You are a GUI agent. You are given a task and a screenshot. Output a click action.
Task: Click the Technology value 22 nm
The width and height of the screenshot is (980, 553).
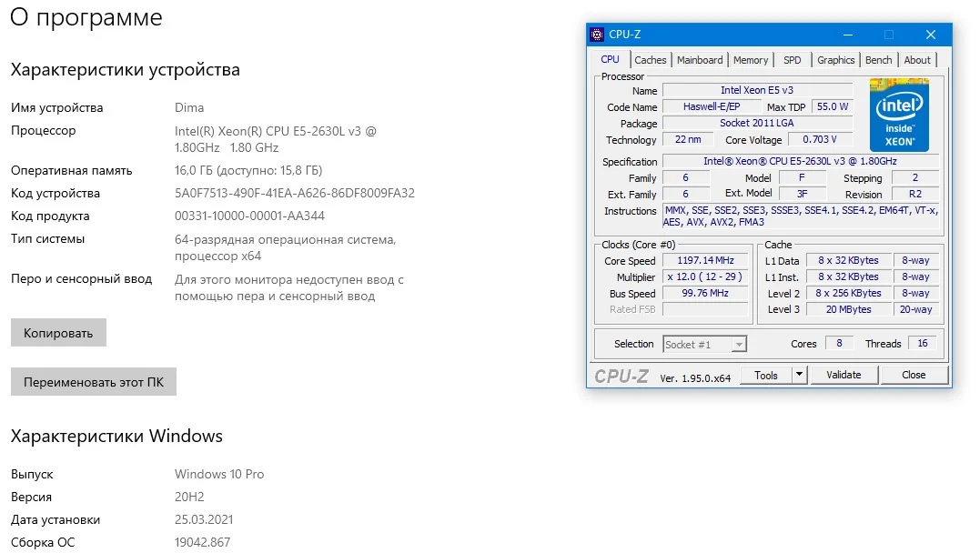pos(688,139)
